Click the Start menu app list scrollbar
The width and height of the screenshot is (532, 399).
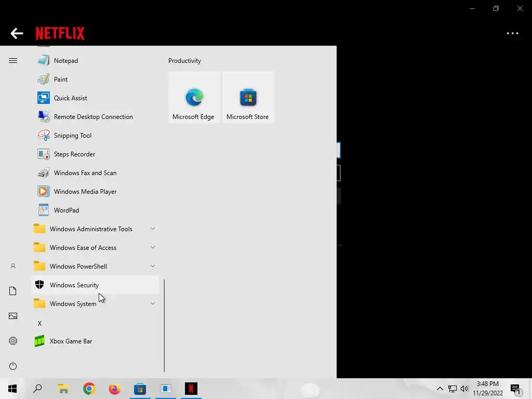pyautogui.click(x=164, y=326)
